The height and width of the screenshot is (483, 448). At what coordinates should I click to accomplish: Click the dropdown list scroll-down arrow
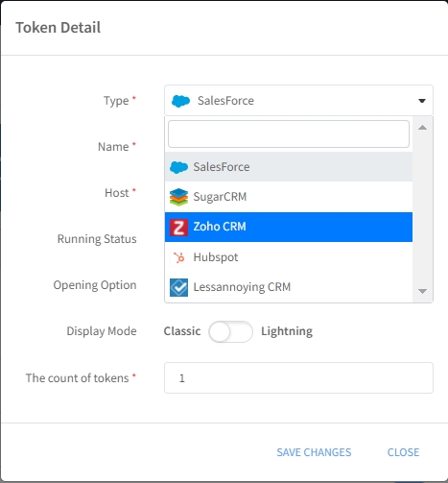coord(422,291)
